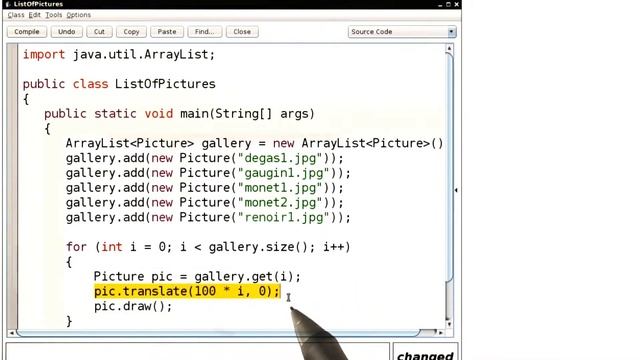Viewport: 640px width, 360px height.
Task: Click the "monet2.jpg" string
Action: [280, 202]
